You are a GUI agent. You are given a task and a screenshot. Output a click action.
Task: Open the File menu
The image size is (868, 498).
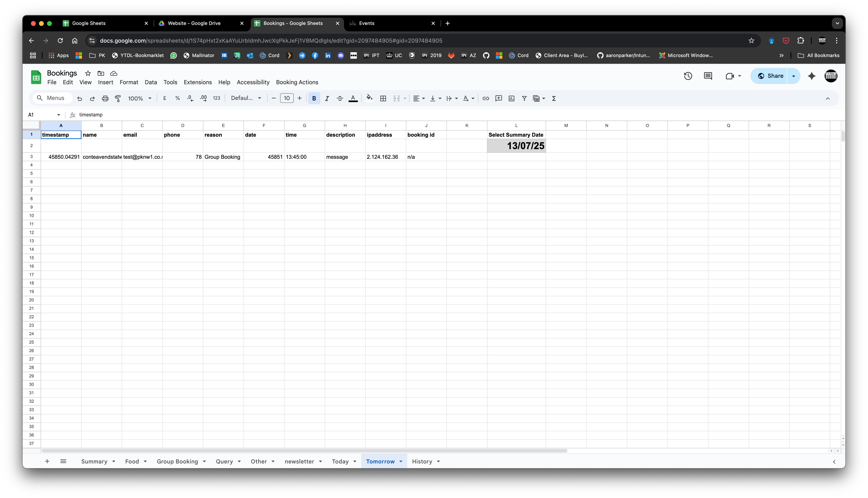52,82
